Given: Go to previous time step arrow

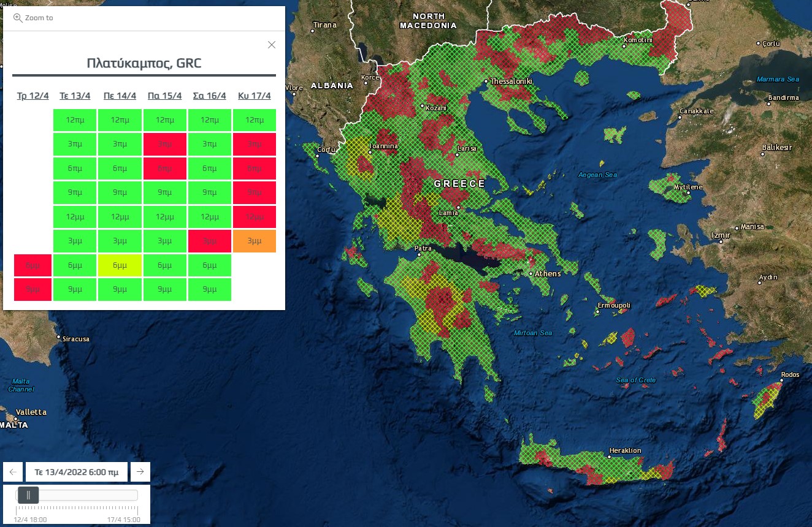Looking at the screenshot, I should 12,472.
